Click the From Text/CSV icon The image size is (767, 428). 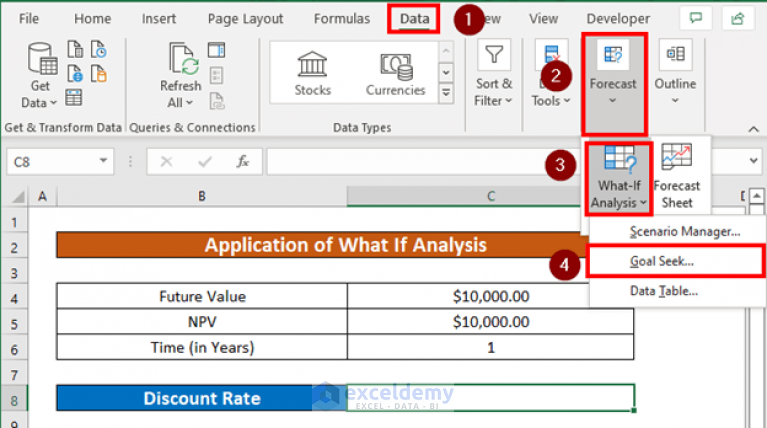coord(75,49)
